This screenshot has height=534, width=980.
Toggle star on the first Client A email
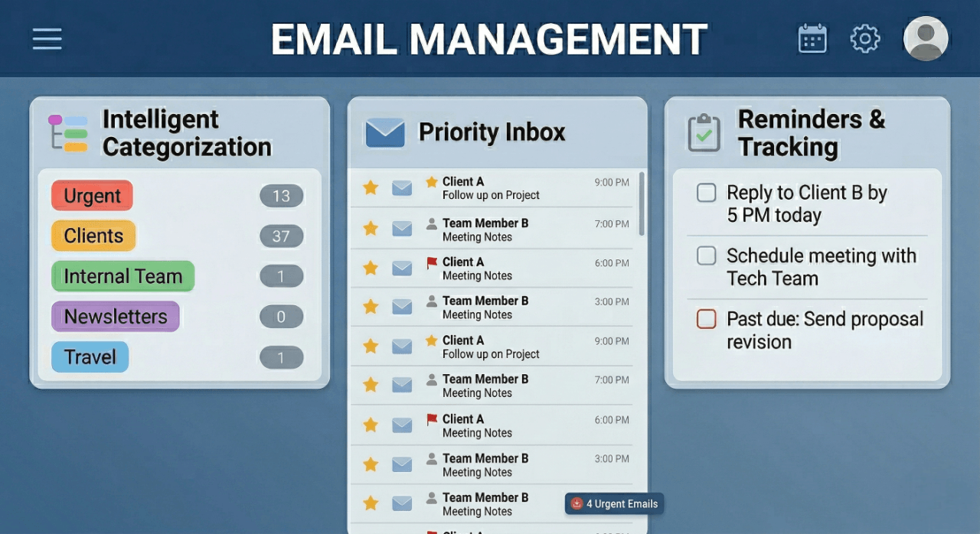tap(371, 187)
